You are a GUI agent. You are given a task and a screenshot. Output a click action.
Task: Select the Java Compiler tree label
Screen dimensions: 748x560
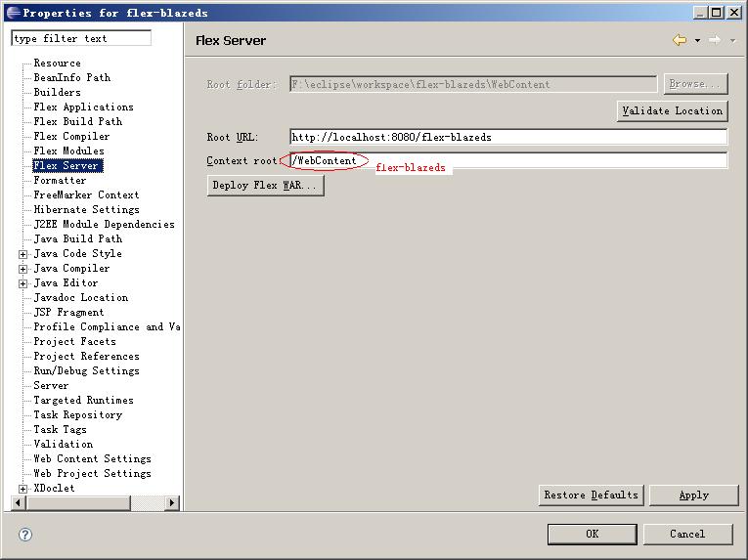(71, 269)
